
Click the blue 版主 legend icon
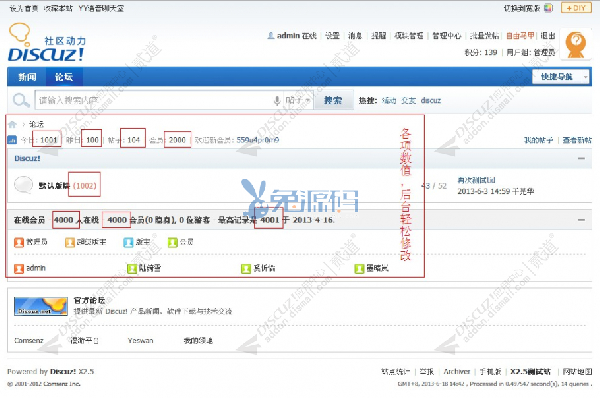coord(128,242)
